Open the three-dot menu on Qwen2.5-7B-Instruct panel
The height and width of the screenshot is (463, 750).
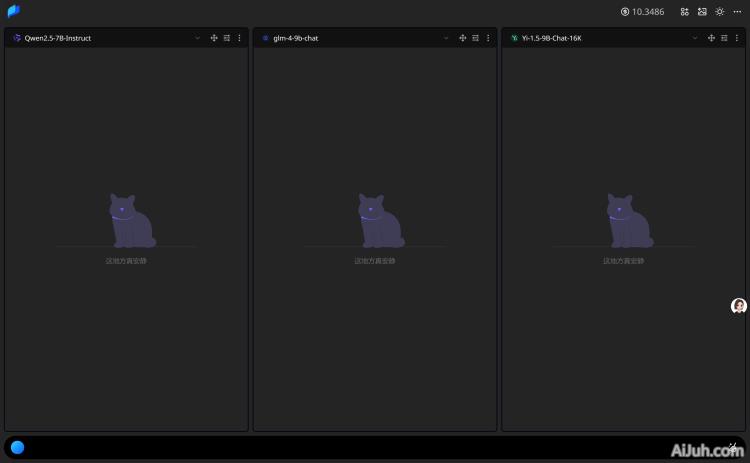[239, 38]
